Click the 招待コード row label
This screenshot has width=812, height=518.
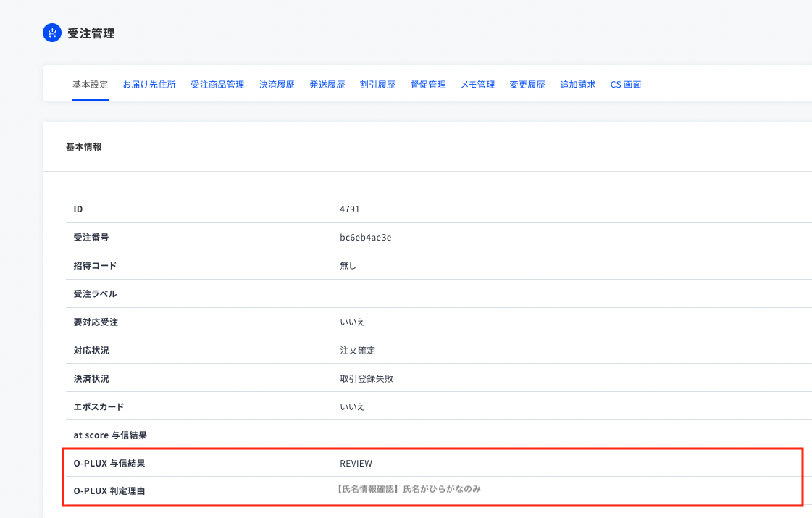pyautogui.click(x=96, y=266)
